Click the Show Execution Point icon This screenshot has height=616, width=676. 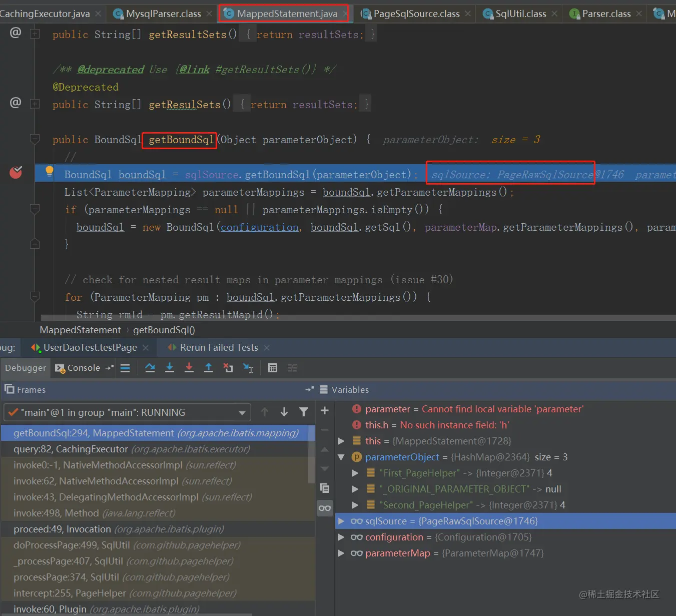pos(125,368)
